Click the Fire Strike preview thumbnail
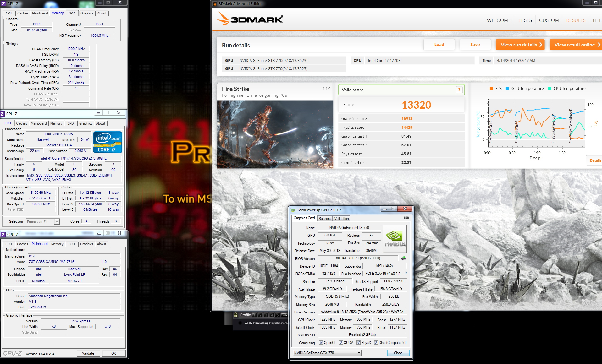The width and height of the screenshot is (602, 364). coord(275,134)
